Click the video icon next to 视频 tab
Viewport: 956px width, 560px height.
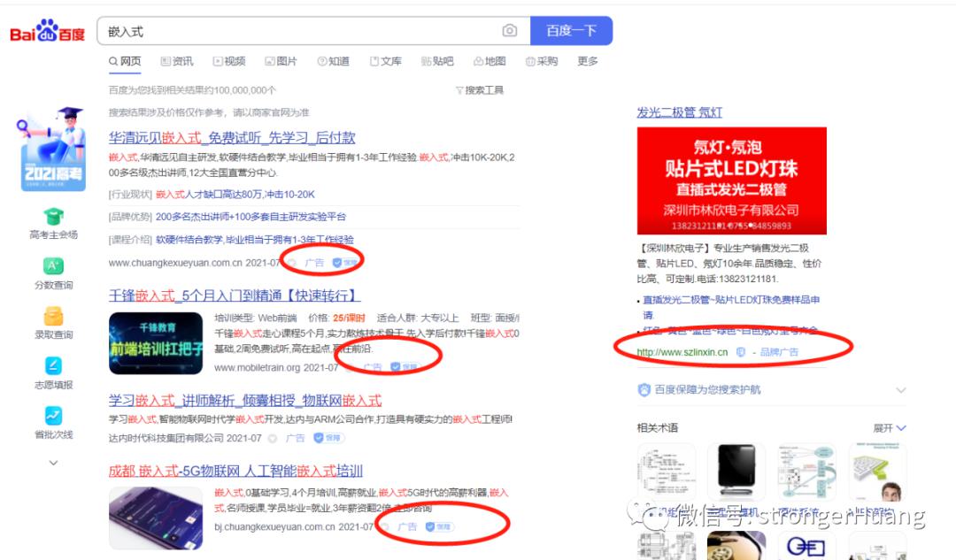(216, 61)
